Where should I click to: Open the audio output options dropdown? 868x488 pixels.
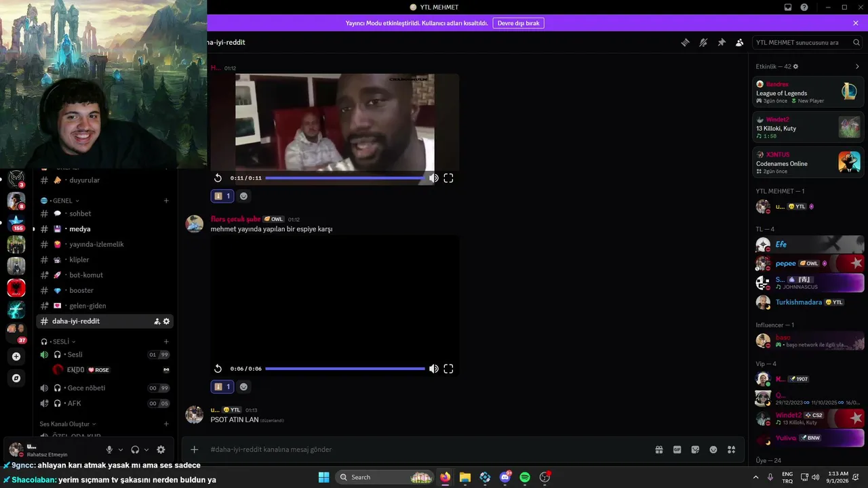tap(146, 449)
